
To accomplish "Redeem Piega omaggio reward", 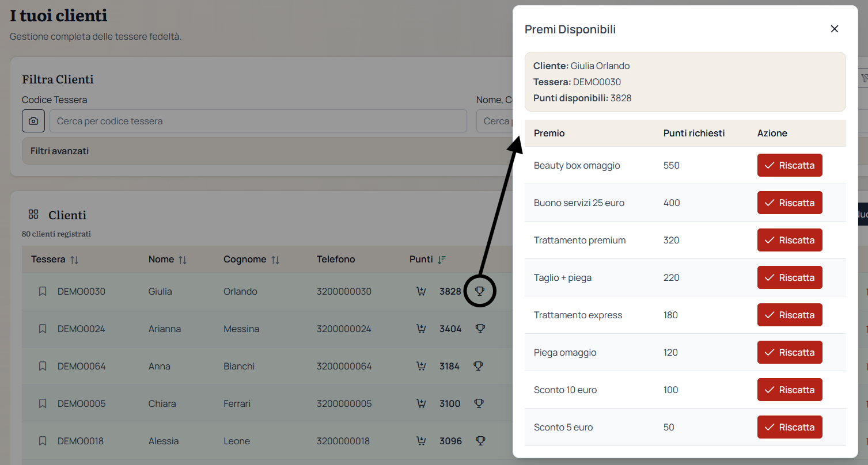I will point(790,352).
